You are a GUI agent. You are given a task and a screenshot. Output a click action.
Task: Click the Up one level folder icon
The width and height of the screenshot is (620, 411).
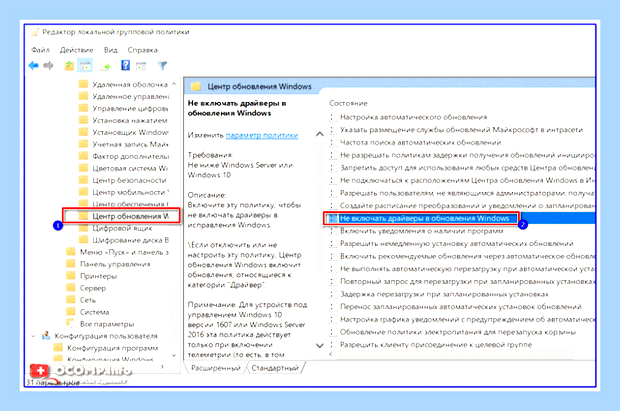coord(69,66)
